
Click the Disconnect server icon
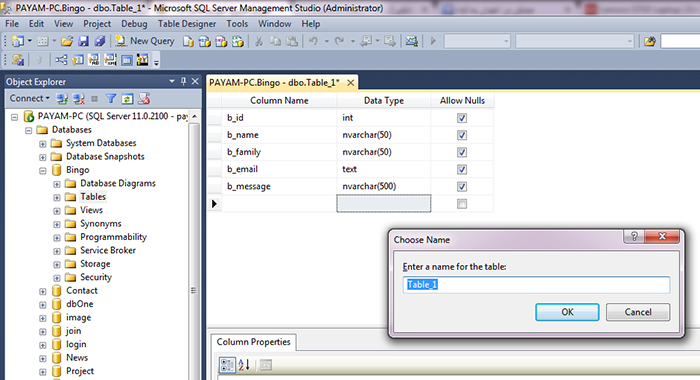coord(79,99)
